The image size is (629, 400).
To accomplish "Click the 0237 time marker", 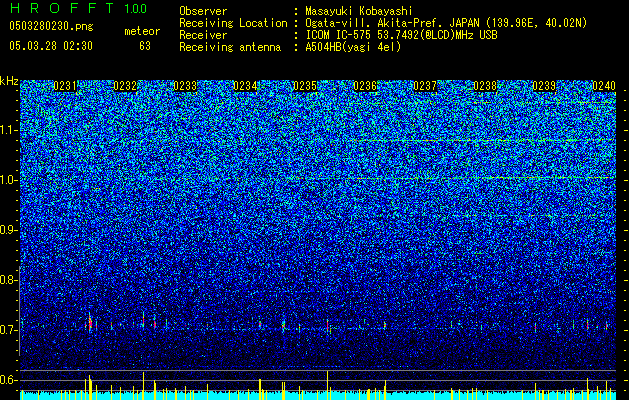I will 425,86.
